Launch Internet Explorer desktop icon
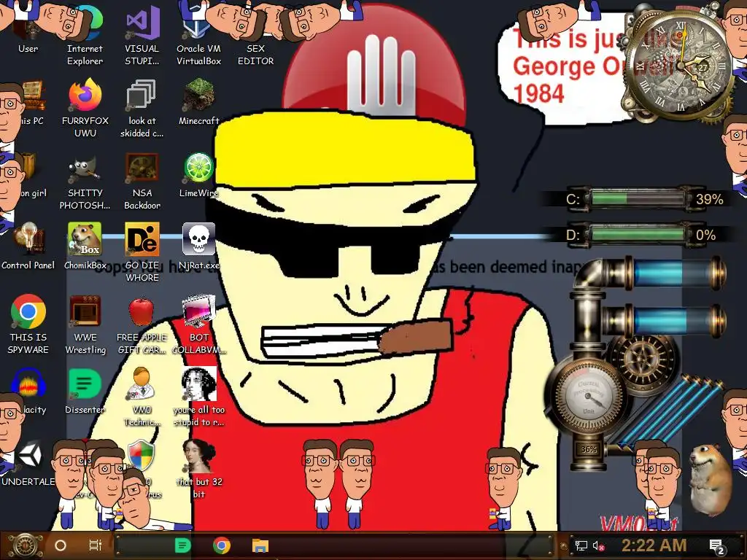Image resolution: width=747 pixels, height=560 pixels. pos(85,36)
